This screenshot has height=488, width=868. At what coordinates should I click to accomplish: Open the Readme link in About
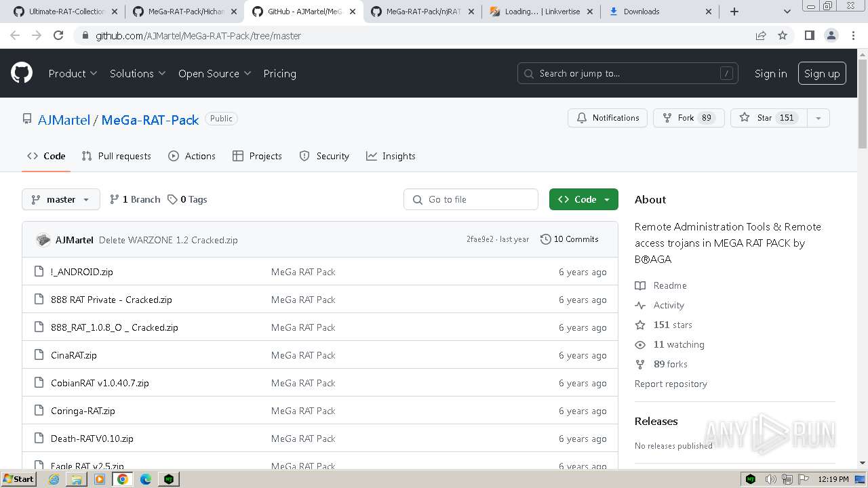[661, 285]
